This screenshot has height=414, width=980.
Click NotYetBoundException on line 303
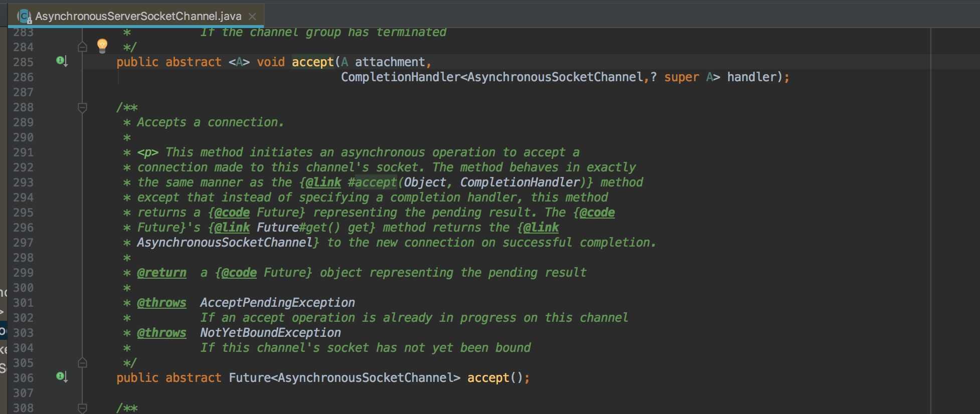coord(270,333)
